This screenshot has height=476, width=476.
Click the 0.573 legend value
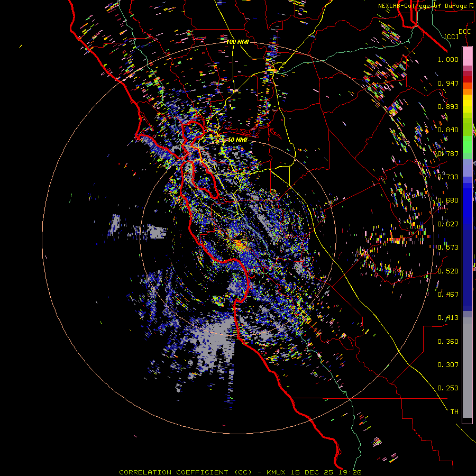(x=448, y=248)
